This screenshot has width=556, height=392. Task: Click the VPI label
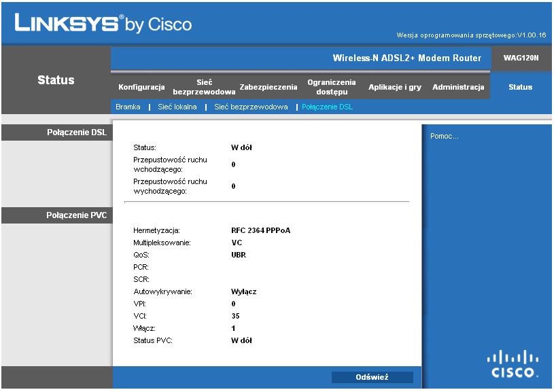[140, 304]
